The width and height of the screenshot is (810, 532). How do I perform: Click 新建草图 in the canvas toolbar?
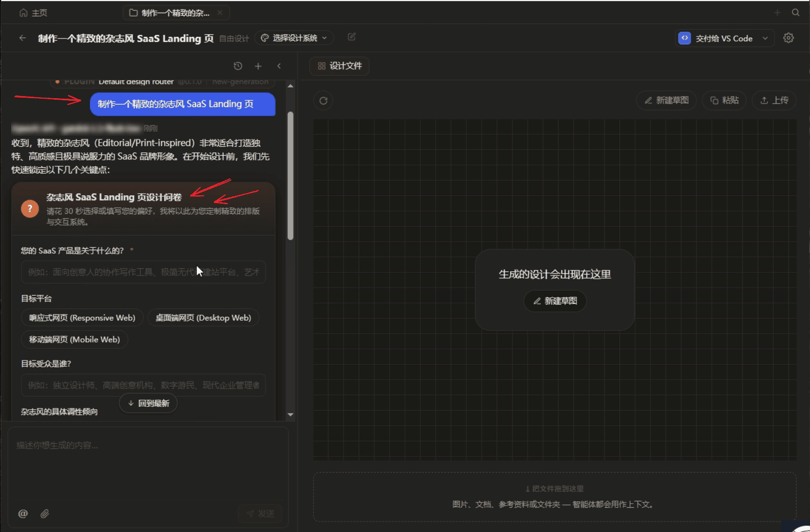coord(666,100)
